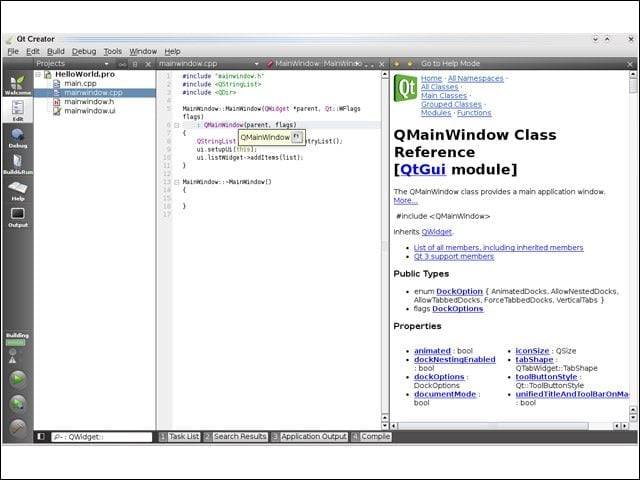The width and height of the screenshot is (640, 480).
Task: Open the Output mode
Action: click(18, 217)
